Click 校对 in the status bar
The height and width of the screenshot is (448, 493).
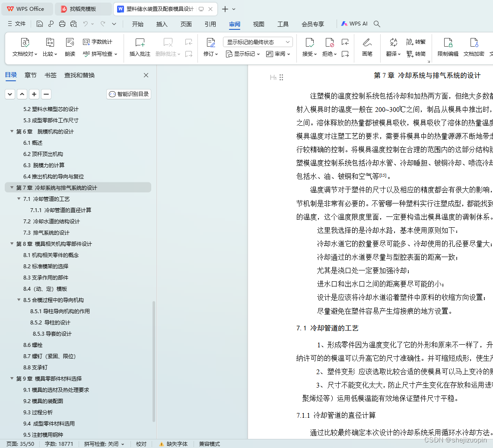pos(141,444)
